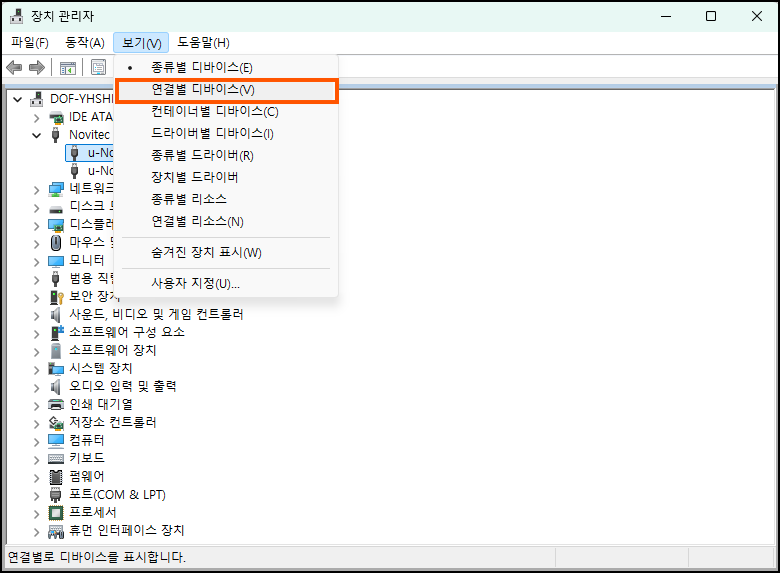Click the speaker icon beside 오디오 입력 및 출력
780x573 pixels.
pos(57,386)
